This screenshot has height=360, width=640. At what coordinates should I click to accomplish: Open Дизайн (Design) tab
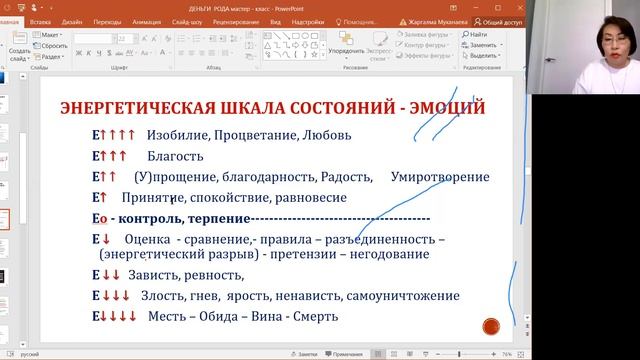(72, 22)
